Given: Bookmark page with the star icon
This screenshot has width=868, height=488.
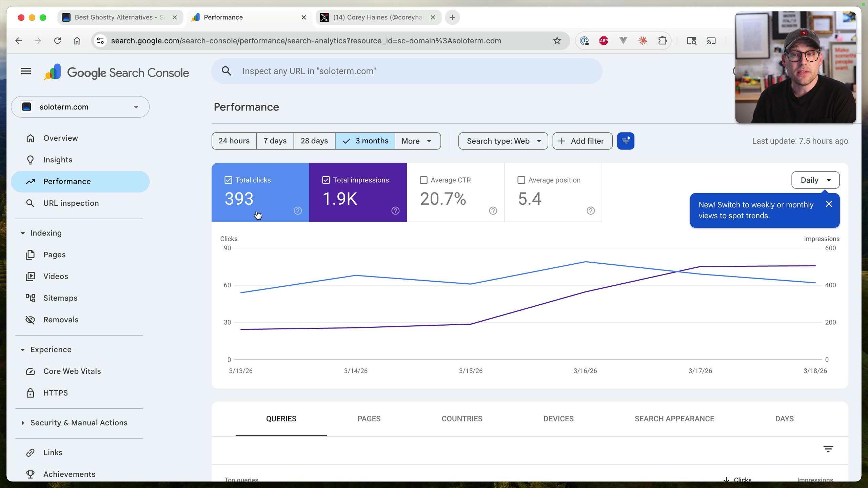Looking at the screenshot, I should point(557,41).
